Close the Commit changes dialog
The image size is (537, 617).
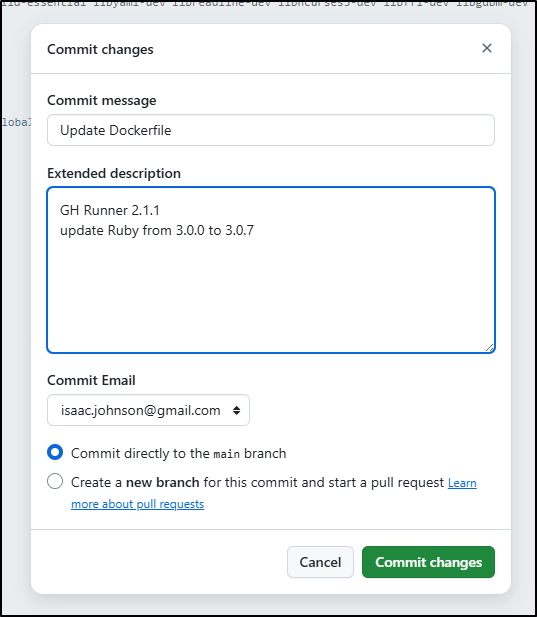pyautogui.click(x=487, y=48)
